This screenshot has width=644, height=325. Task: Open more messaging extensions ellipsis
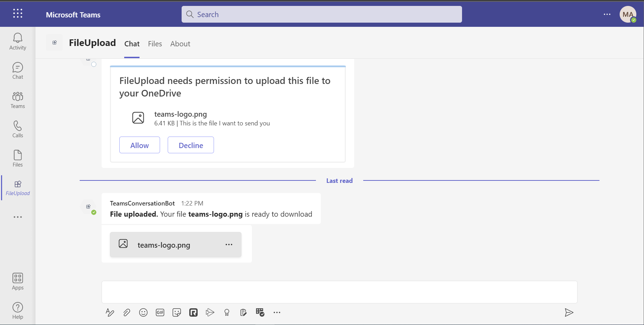277,312
